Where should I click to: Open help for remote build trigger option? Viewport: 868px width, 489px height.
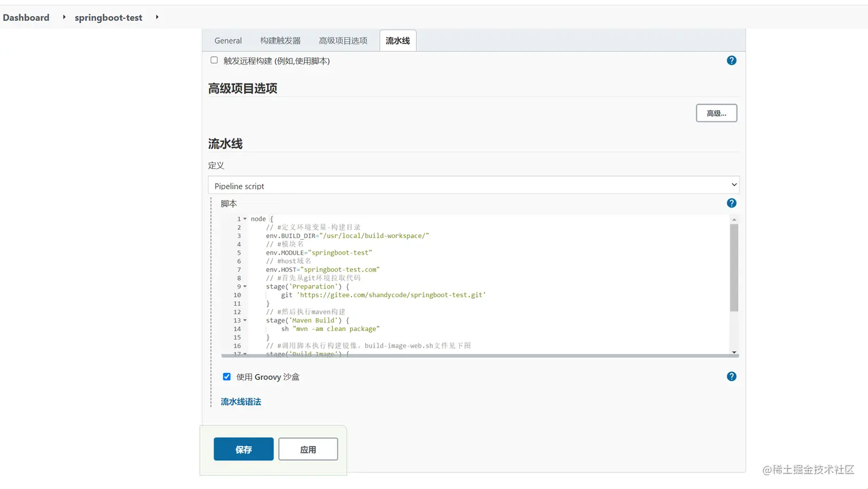(731, 60)
